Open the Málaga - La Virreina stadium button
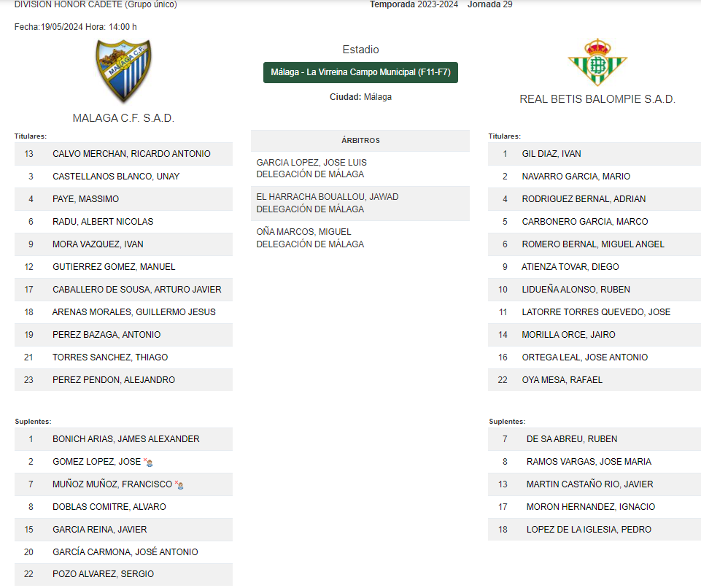The height and width of the screenshot is (588, 701). (x=360, y=72)
